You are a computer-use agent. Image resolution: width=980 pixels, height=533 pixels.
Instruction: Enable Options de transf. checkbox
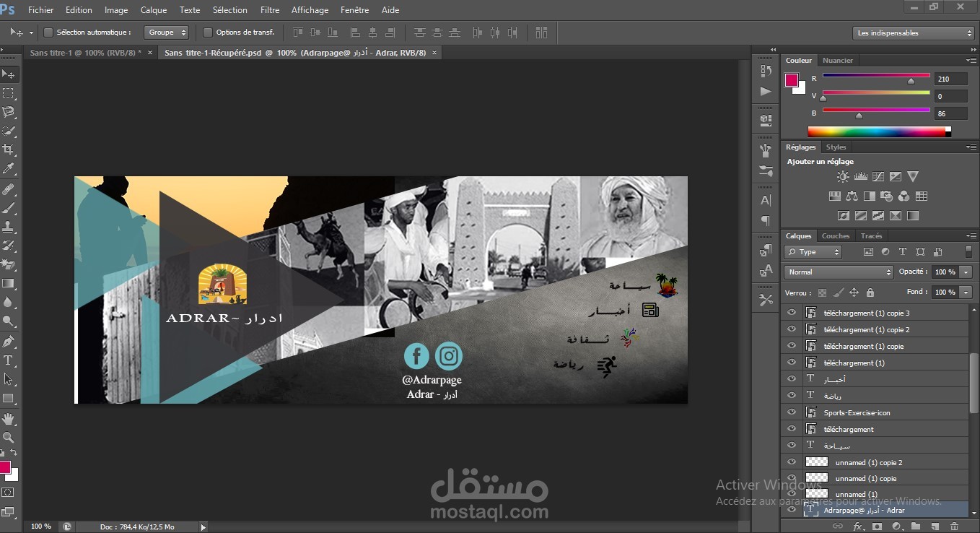point(208,32)
